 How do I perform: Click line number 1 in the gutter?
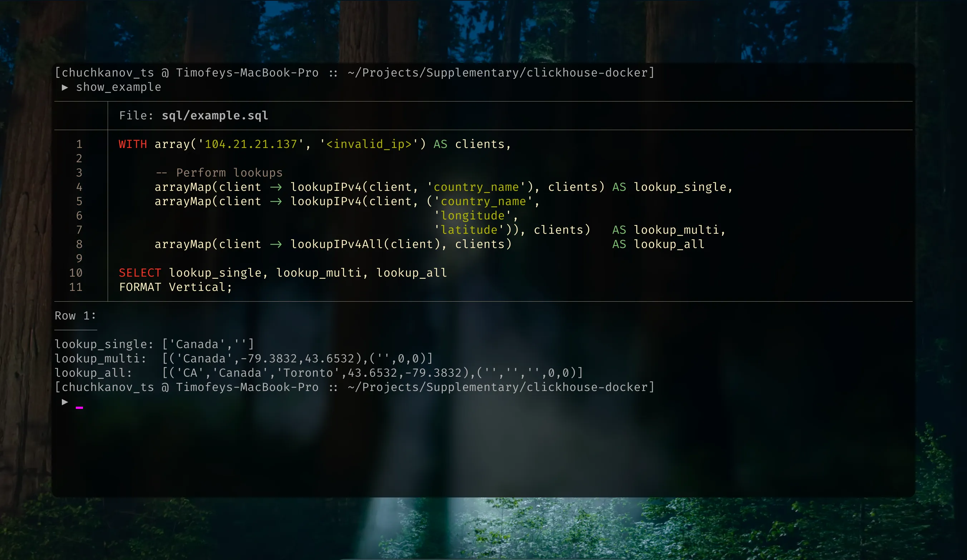pos(79,144)
